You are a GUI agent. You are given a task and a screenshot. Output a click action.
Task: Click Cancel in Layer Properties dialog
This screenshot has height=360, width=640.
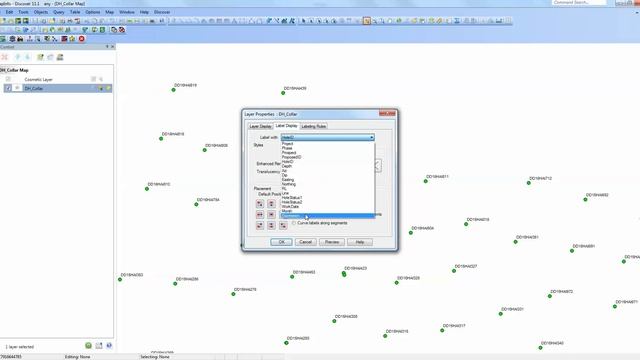[305, 242]
